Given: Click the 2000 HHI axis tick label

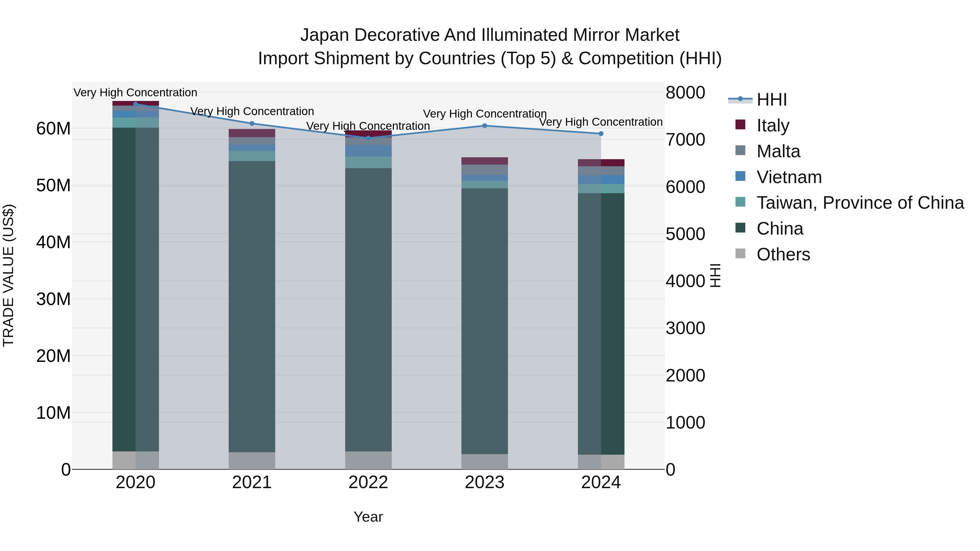Looking at the screenshot, I should tap(685, 375).
